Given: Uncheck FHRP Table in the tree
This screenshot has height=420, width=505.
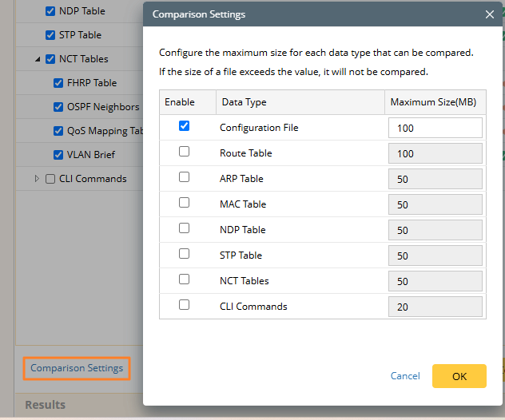Looking at the screenshot, I should [58, 83].
